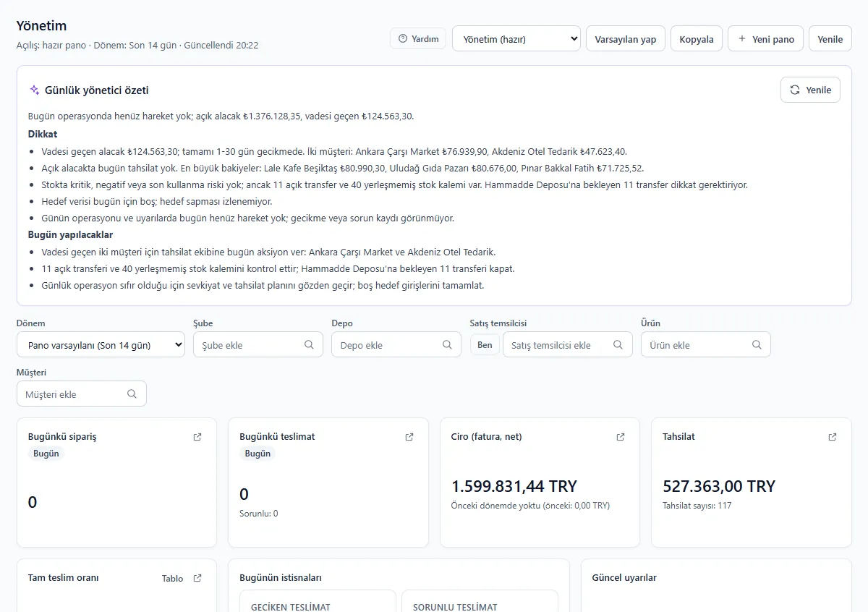Screen dimensions: 868x612
Task: Open external link on Tam teslim oranı card
Action: (197, 578)
